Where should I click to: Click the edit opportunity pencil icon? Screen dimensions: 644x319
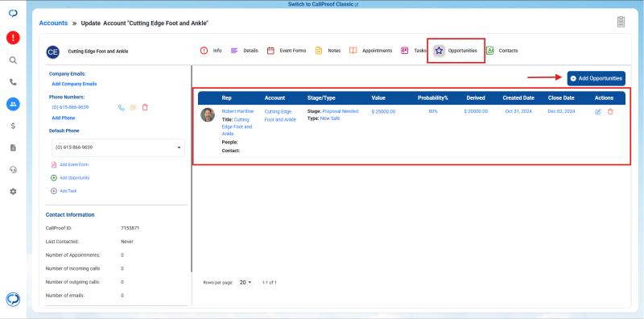pos(598,111)
